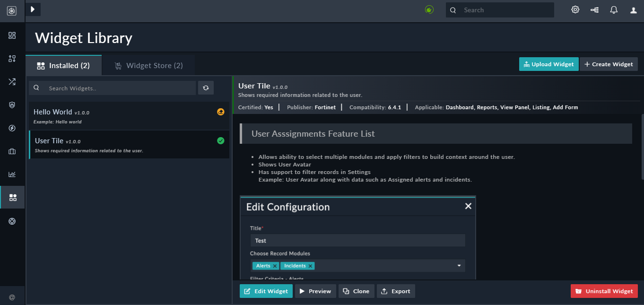Viewport: 644px width, 305px height.
Task: Open the shield Incident Response sidebar icon
Action: click(12, 105)
